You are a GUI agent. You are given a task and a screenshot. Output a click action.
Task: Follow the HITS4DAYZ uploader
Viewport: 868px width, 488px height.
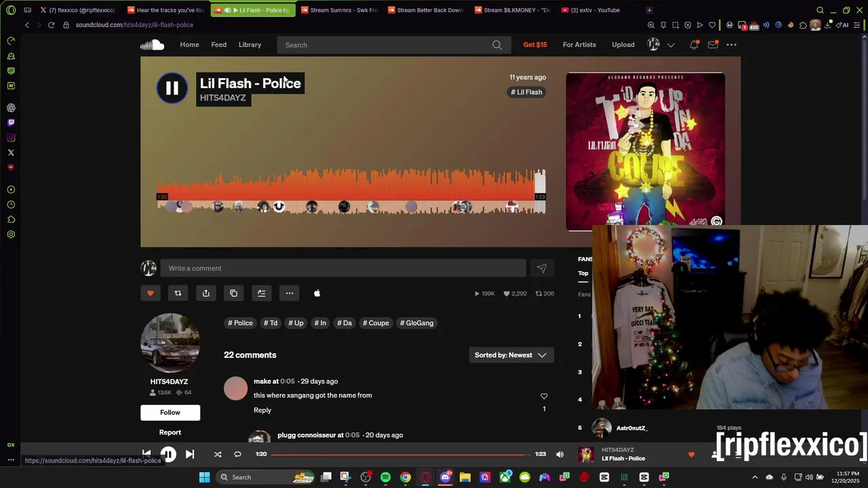(x=170, y=412)
